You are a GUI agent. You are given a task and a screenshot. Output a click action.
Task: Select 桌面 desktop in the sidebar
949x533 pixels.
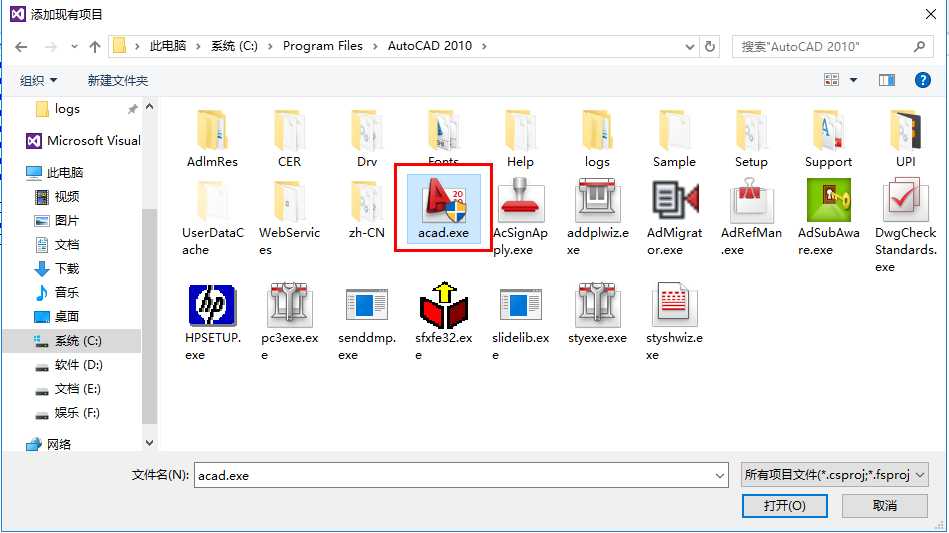point(57,316)
